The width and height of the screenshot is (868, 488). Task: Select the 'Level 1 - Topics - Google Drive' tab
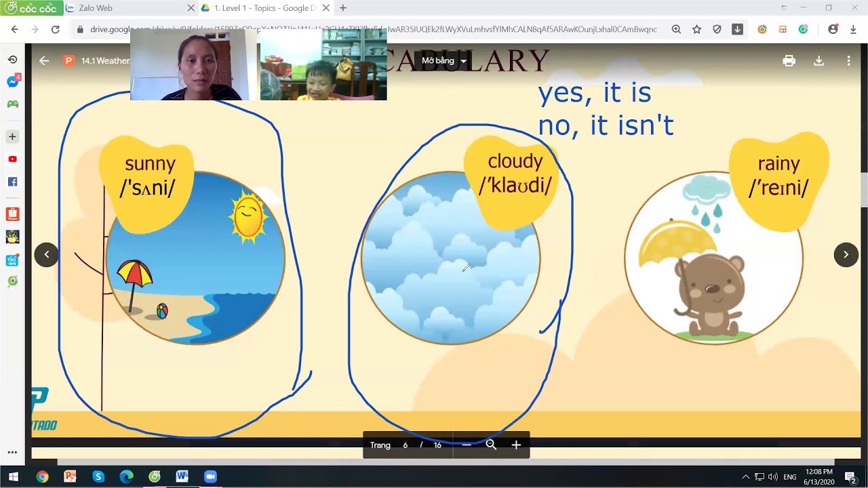coord(265,8)
